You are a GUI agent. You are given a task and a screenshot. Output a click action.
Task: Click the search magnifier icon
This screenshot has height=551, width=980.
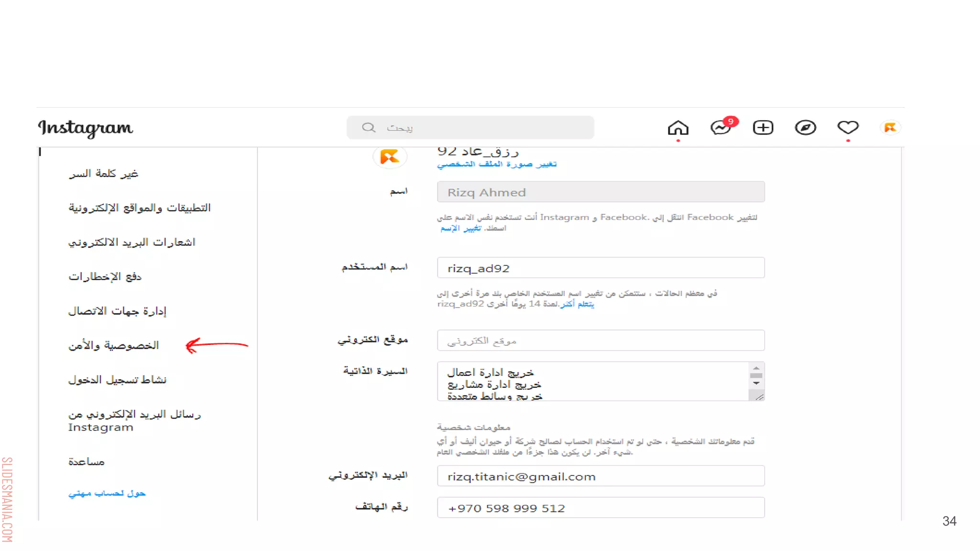click(368, 128)
